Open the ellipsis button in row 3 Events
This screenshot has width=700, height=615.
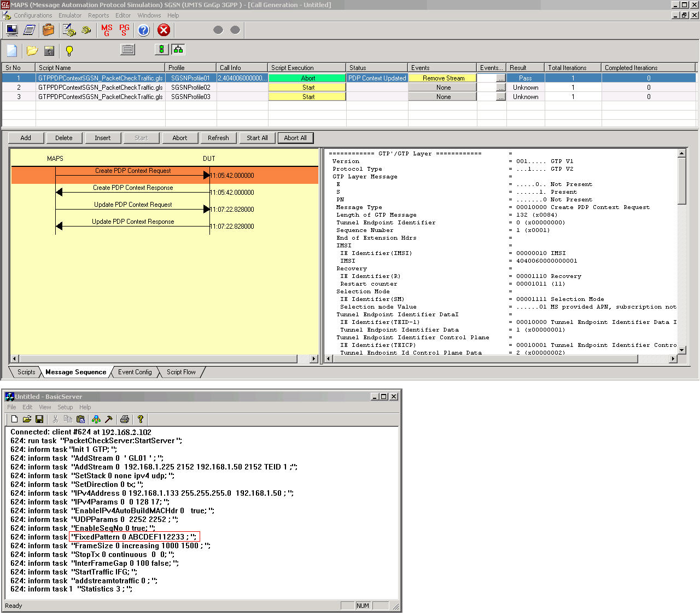[500, 97]
